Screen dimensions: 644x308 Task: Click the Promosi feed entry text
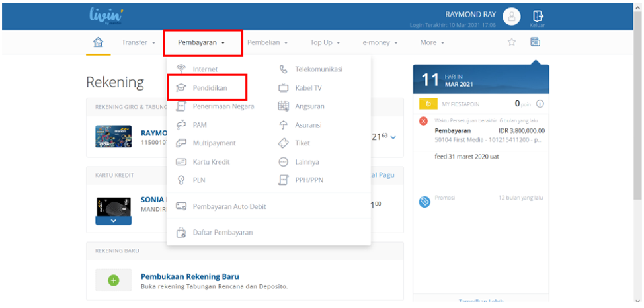click(445, 198)
